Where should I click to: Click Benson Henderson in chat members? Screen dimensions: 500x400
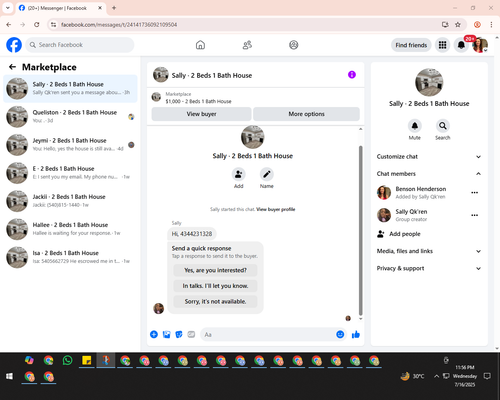click(x=421, y=189)
